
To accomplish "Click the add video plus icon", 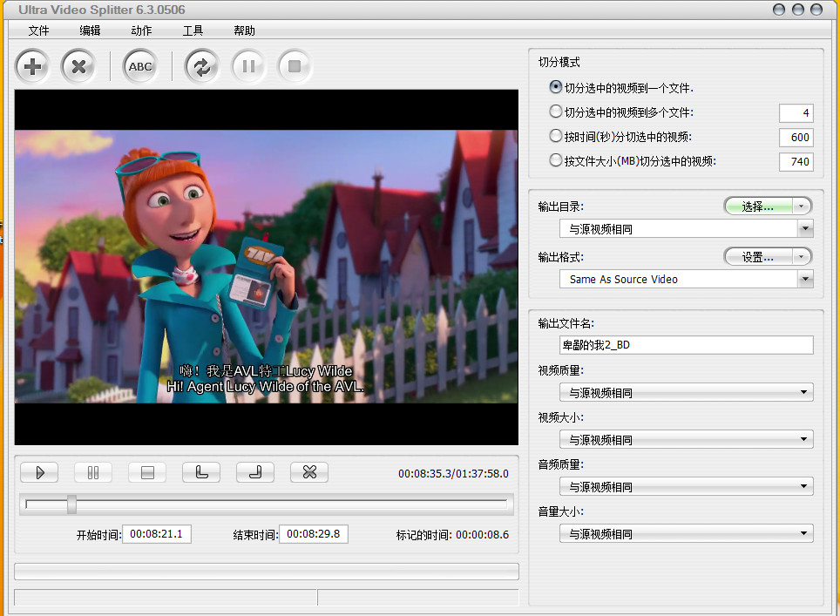I will click(33, 66).
